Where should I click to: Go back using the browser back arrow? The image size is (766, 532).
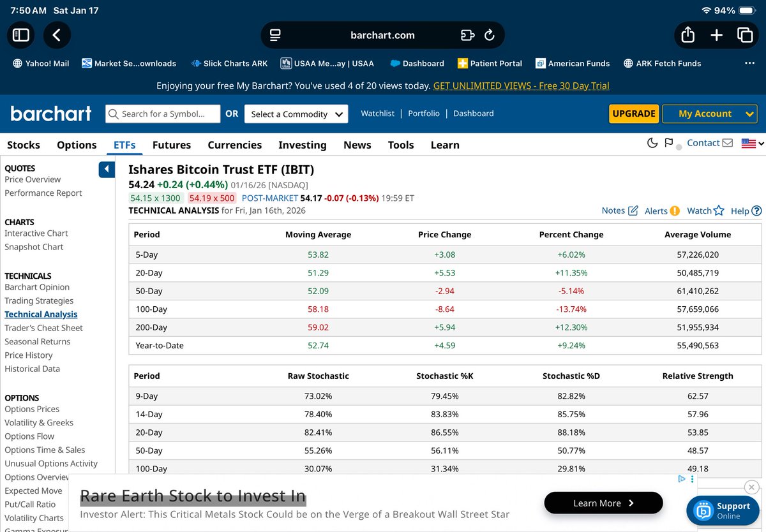point(57,35)
